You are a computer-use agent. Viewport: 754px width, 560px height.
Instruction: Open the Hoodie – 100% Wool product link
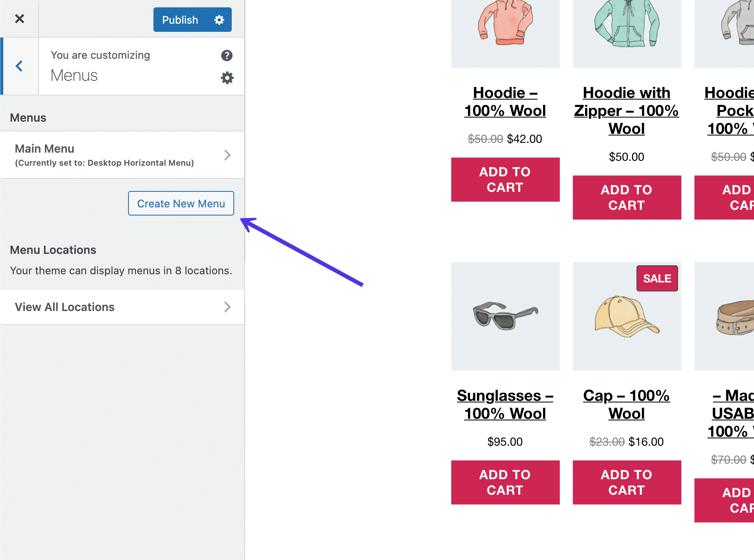click(x=505, y=102)
